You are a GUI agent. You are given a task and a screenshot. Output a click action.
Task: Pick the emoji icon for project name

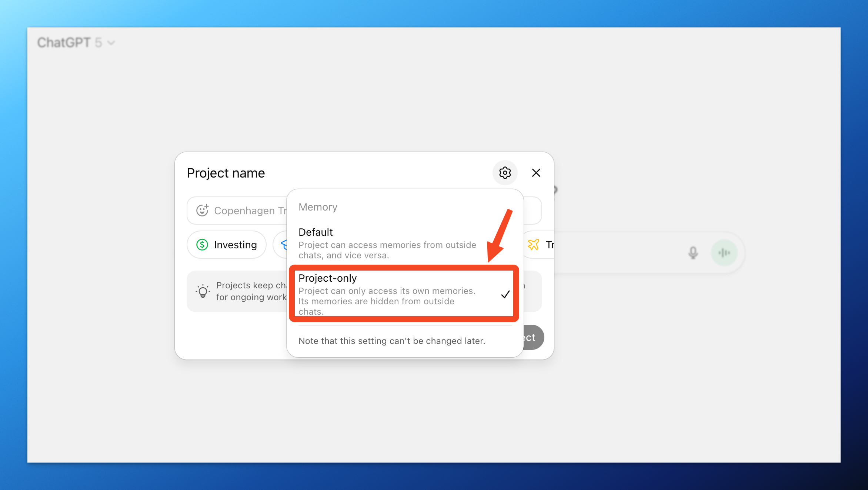tap(202, 210)
